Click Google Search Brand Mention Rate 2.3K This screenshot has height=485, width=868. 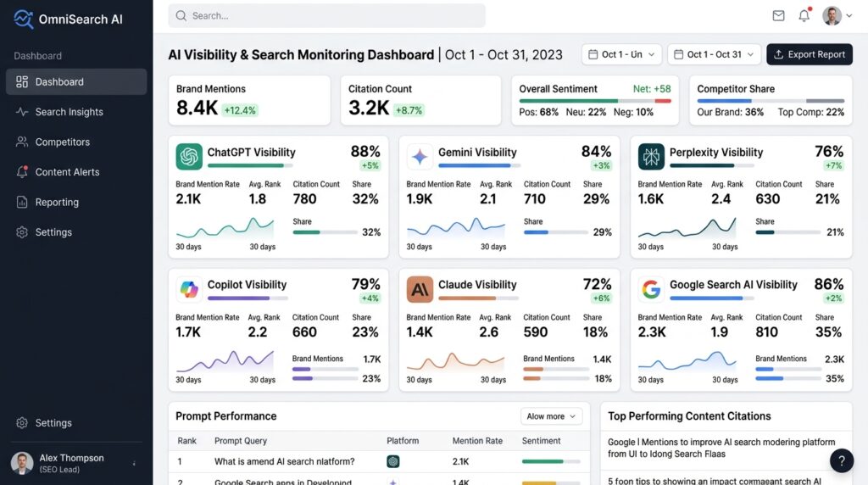[652, 332]
